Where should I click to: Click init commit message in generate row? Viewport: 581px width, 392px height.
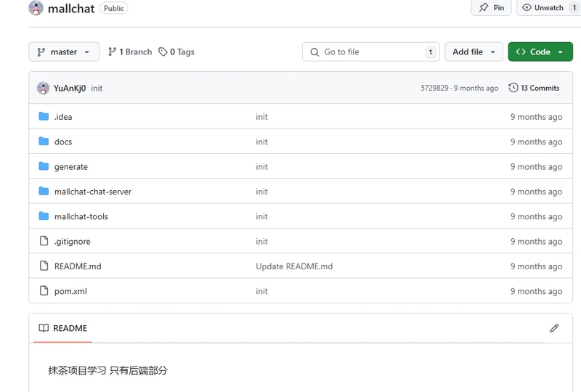click(261, 167)
